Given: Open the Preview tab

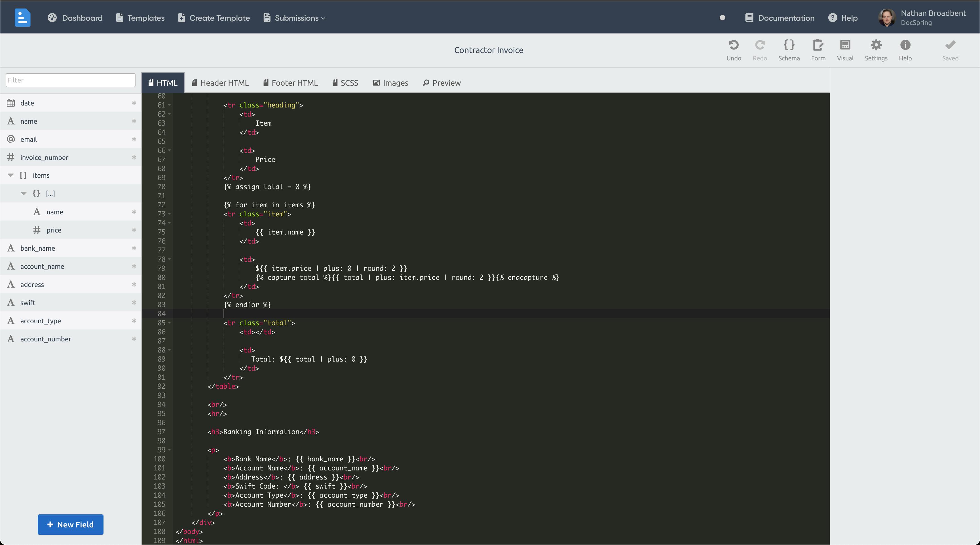Looking at the screenshot, I should (442, 83).
